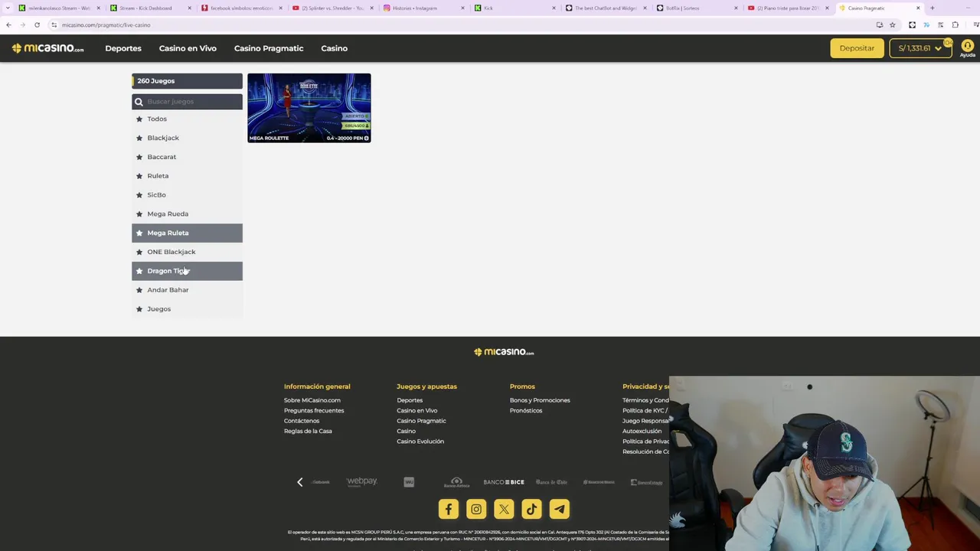Open Casino en Vivo in header
980x551 pixels.
[x=188, y=48]
